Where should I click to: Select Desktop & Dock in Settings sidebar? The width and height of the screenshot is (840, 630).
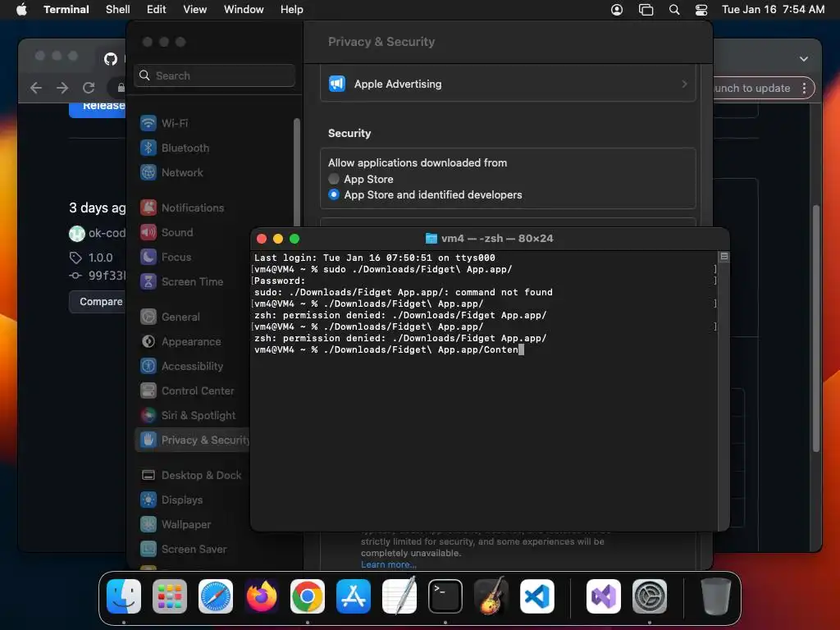(x=193, y=476)
